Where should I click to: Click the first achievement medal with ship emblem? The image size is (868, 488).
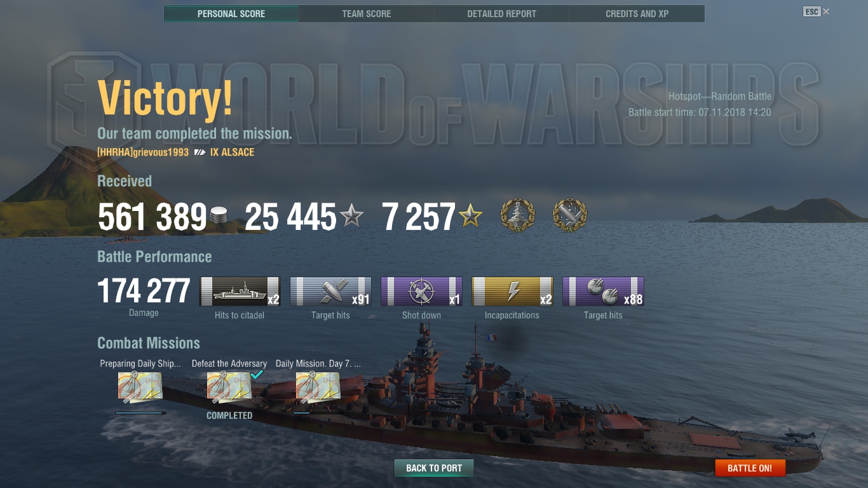[518, 215]
